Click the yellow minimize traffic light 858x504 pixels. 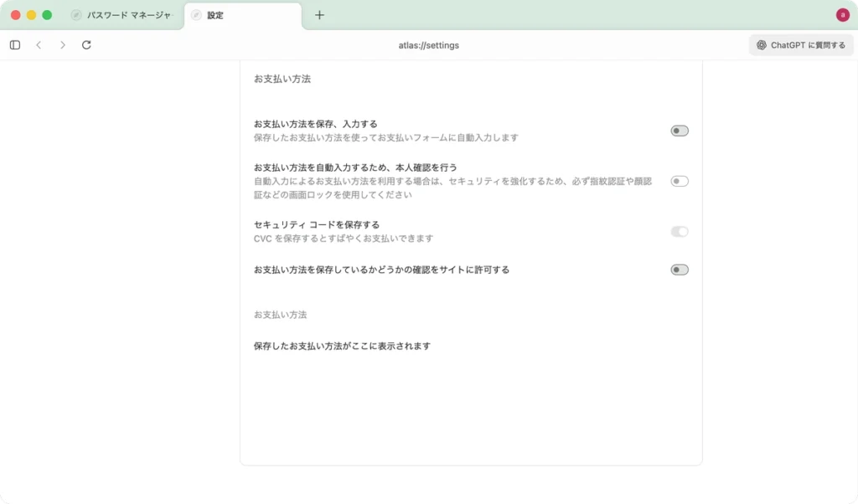click(x=29, y=14)
